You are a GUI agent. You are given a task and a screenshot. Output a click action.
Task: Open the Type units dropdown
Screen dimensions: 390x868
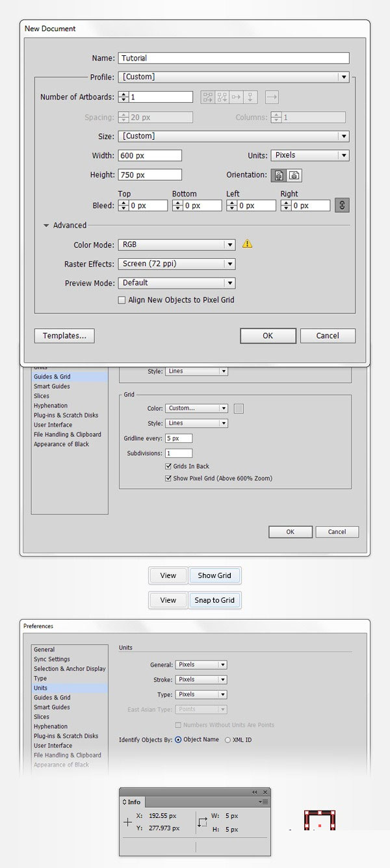201,694
